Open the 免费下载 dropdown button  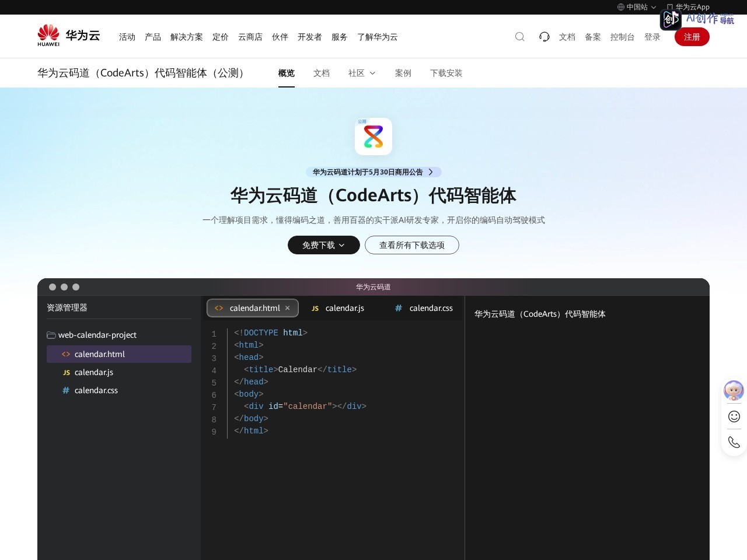[324, 245]
